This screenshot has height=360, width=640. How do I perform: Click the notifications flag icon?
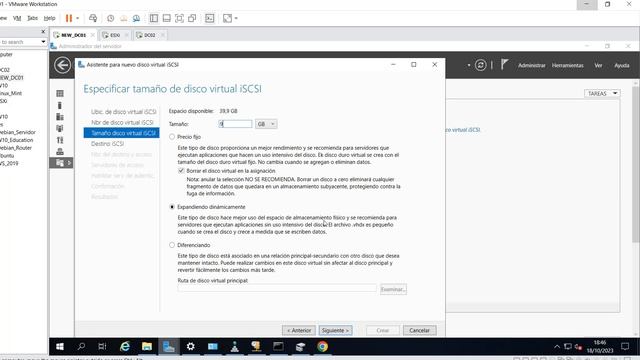click(504, 64)
